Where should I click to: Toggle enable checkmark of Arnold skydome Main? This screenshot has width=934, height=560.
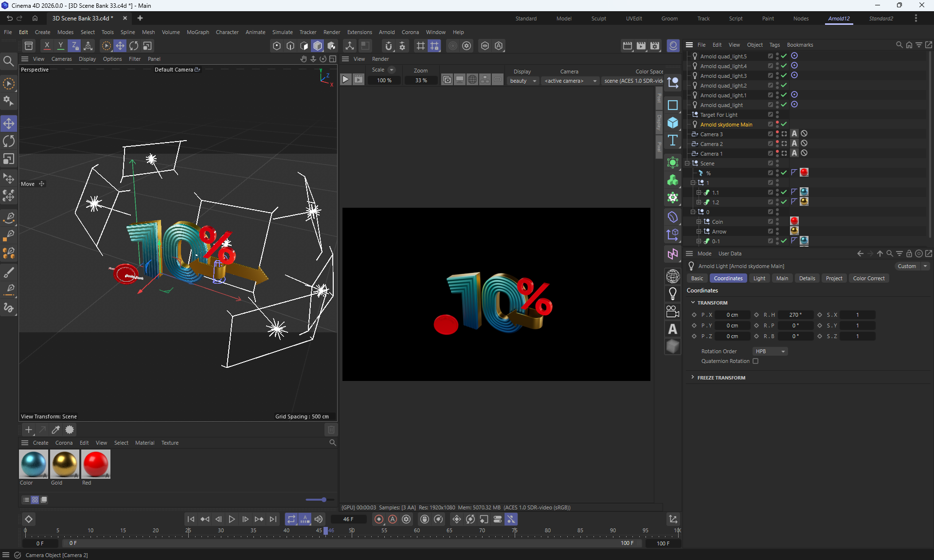(784, 125)
